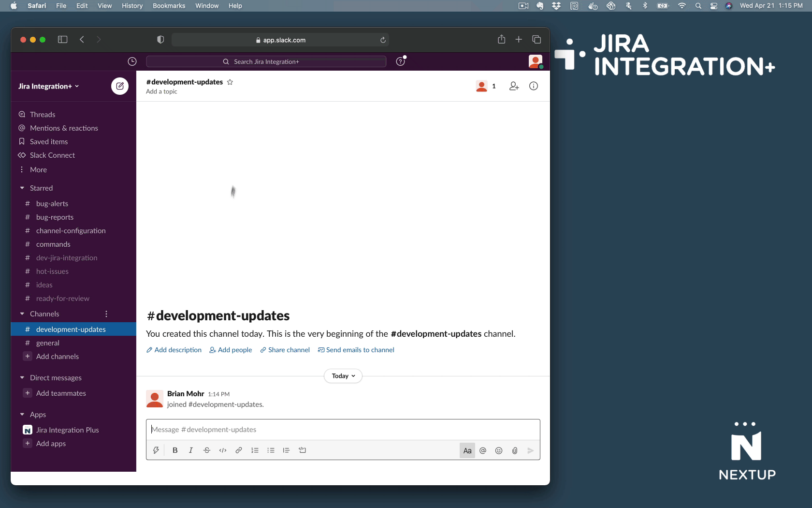The height and width of the screenshot is (508, 812).
Task: Click Add people link
Action: [x=231, y=350]
